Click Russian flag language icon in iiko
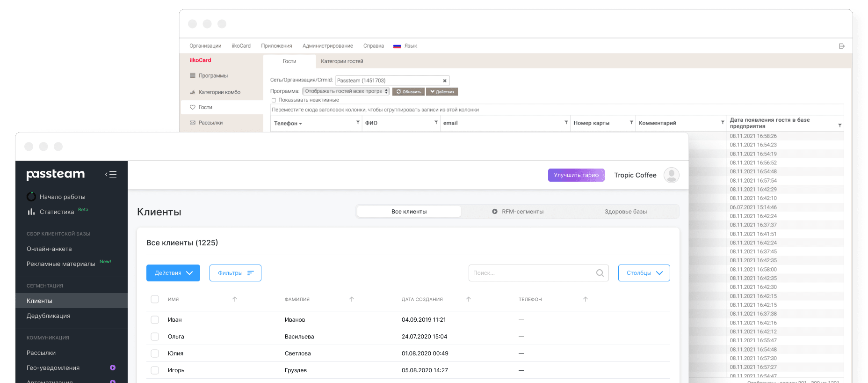868x383 pixels. [398, 46]
